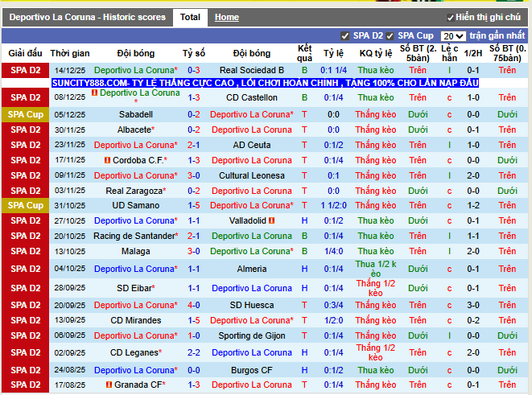The width and height of the screenshot is (532, 395).
Task: Click the 1/2H column header
Action: [x=473, y=53]
